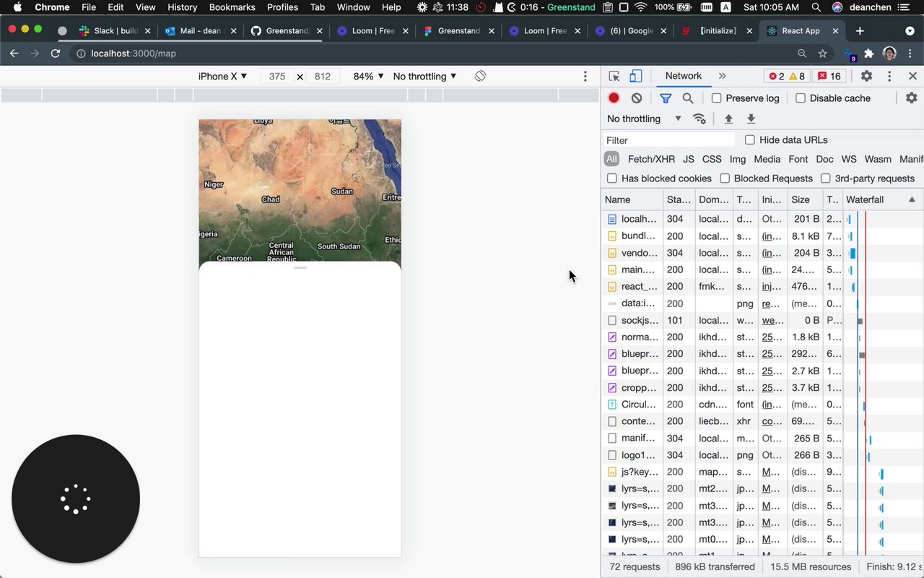The width and height of the screenshot is (924, 578).
Task: Open the network conditions Wi-Fi icon
Action: (x=699, y=119)
